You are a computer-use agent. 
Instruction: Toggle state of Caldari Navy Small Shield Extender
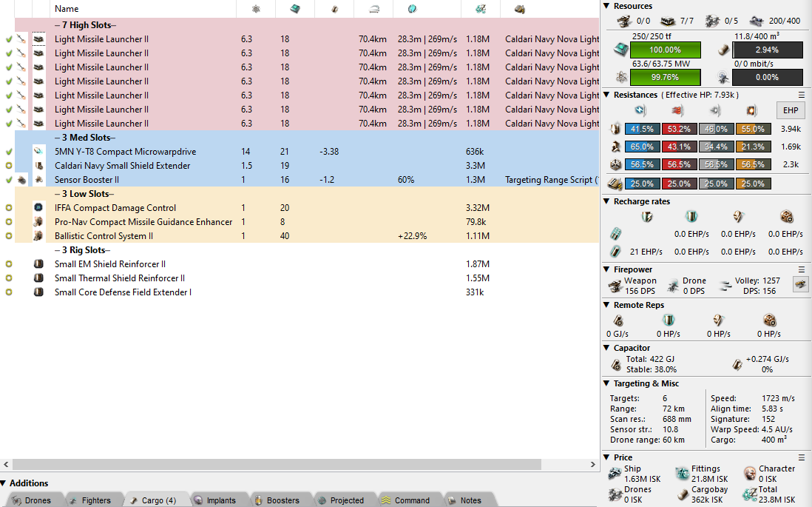[9, 166]
